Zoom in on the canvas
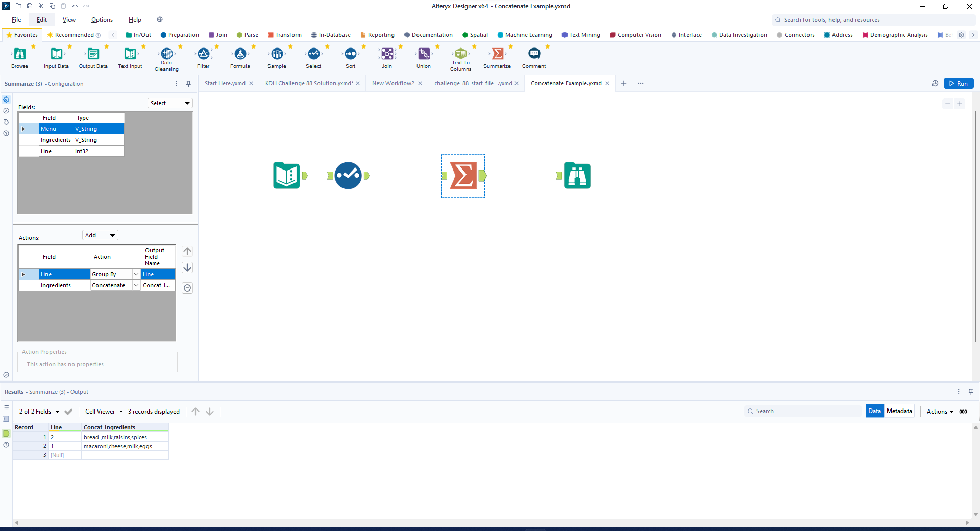Image resolution: width=980 pixels, height=531 pixels. coord(960,104)
